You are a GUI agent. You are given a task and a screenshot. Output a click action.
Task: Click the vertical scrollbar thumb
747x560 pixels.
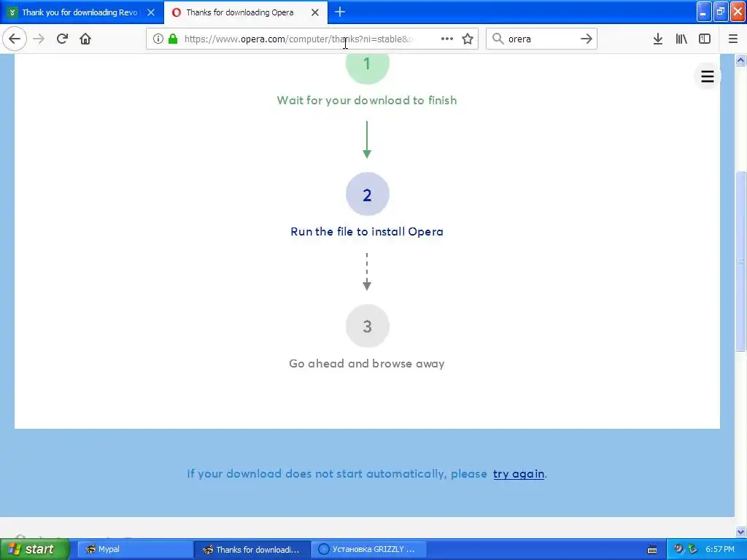coord(740,261)
